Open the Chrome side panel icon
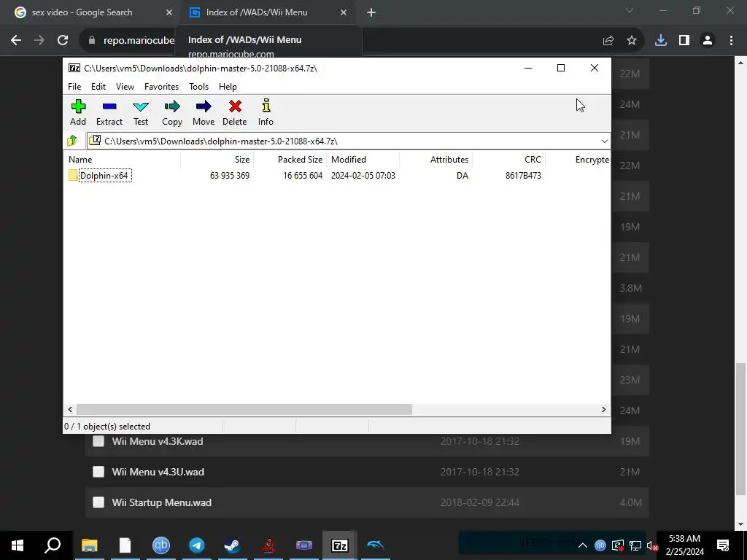The image size is (747, 560). pyautogui.click(x=684, y=41)
